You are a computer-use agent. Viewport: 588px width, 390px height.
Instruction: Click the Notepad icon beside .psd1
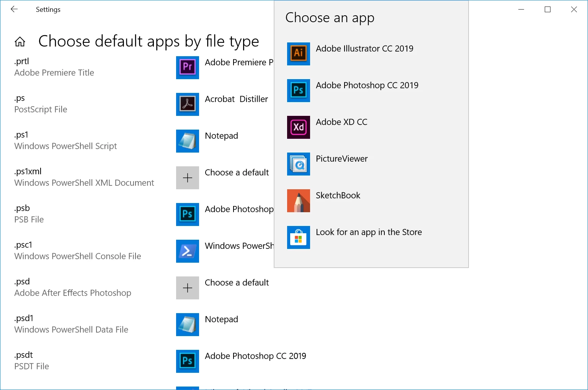point(188,325)
